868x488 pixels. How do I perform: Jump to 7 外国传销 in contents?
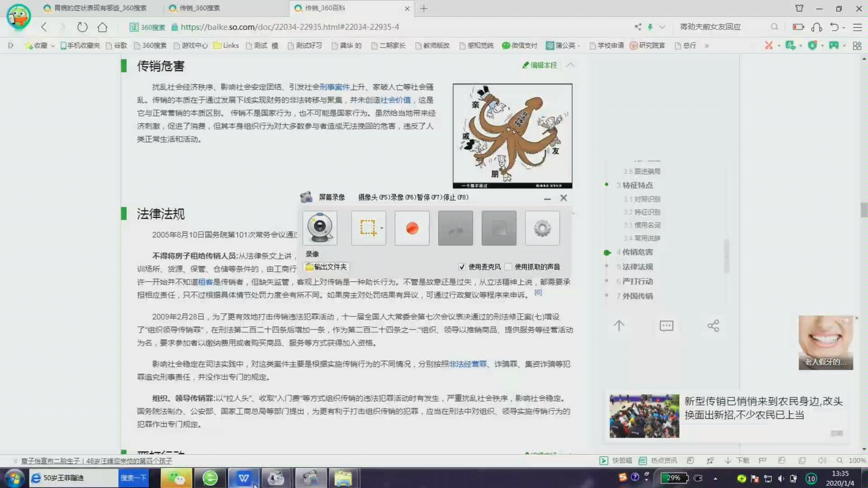pyautogui.click(x=634, y=296)
